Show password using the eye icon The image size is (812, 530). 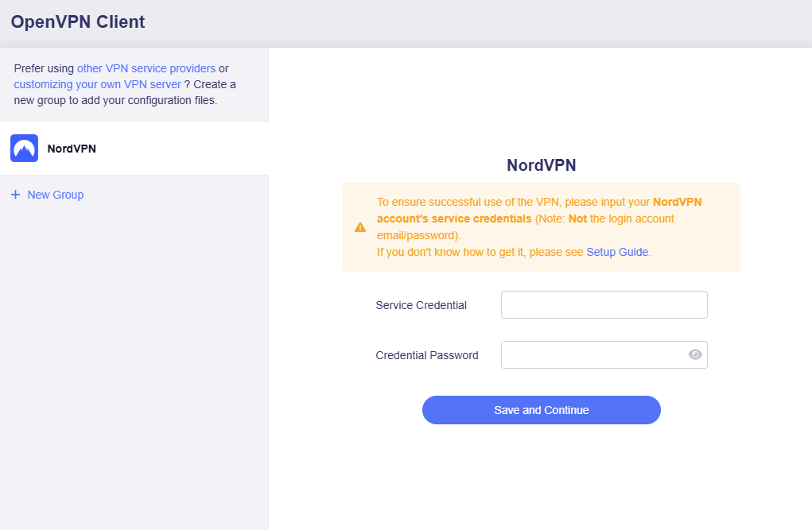(695, 355)
